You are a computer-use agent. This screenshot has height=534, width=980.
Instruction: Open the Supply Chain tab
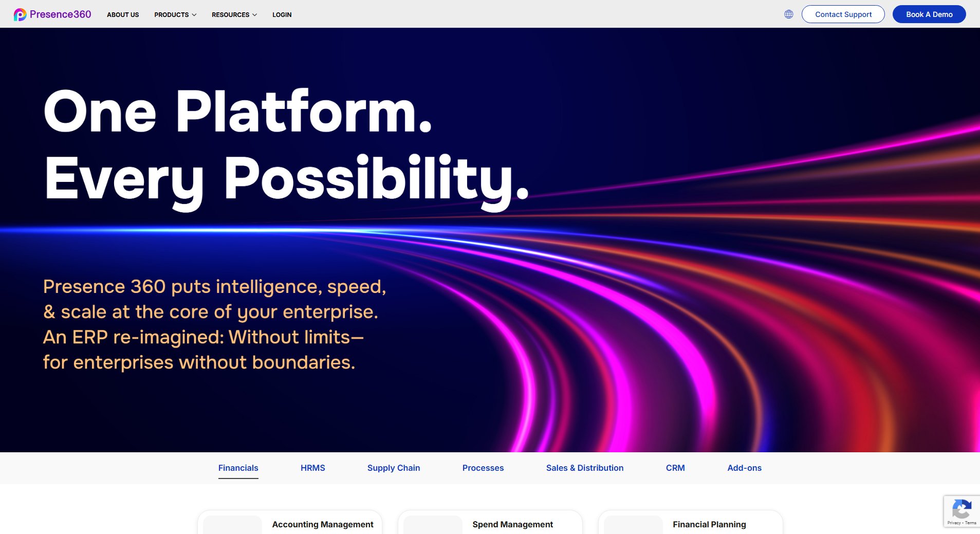[x=393, y=468]
